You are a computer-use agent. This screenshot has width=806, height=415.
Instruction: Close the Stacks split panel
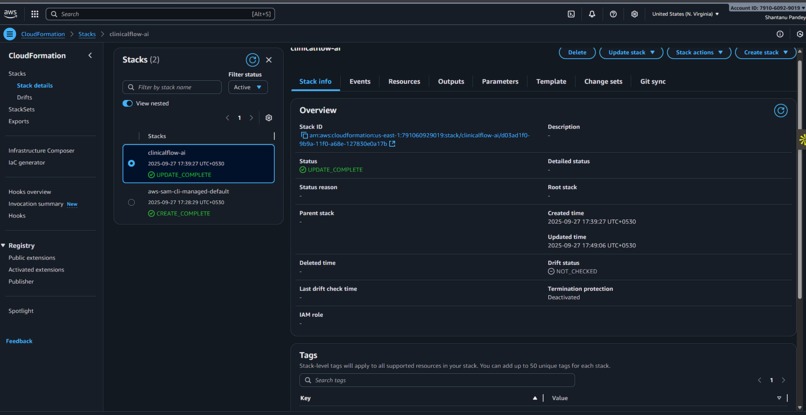point(269,60)
